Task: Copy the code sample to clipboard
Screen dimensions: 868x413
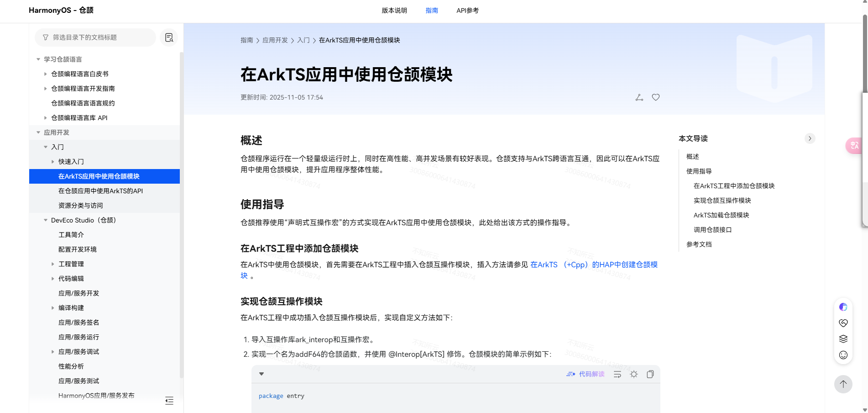Action: (650, 374)
